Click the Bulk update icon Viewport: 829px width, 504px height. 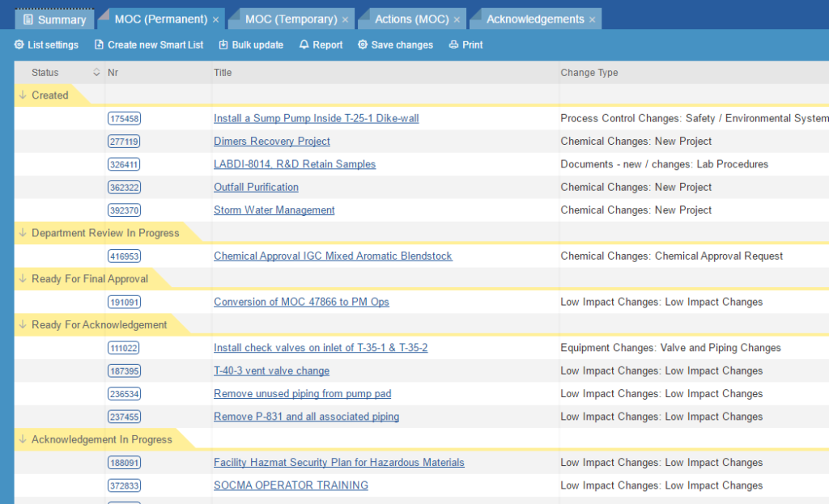pyautogui.click(x=223, y=45)
